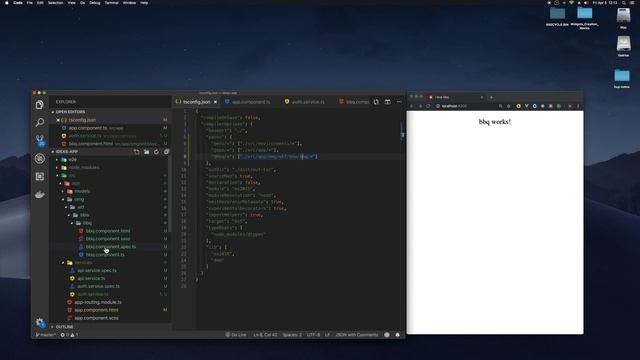Open the Source Control view
This screenshot has width=640, height=360.
click(x=40, y=140)
